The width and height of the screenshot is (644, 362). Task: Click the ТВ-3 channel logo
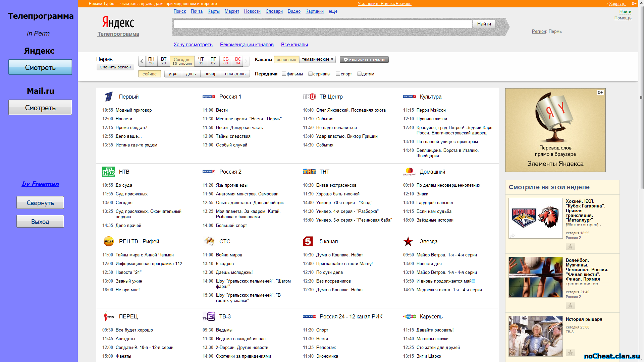click(209, 316)
